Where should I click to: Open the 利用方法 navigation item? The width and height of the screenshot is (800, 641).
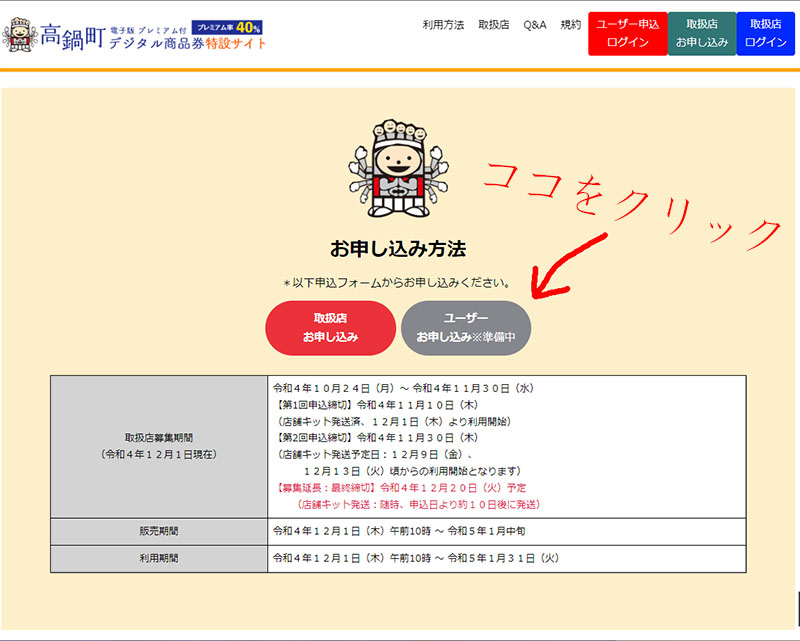coord(443,25)
